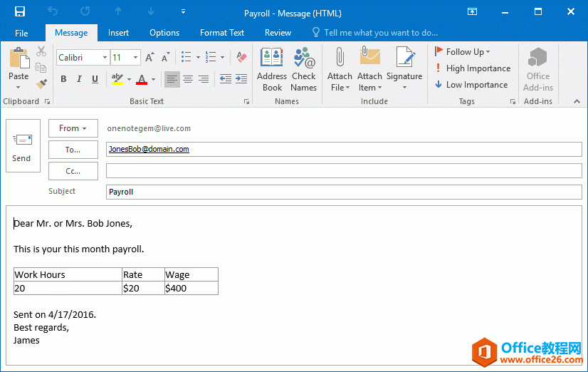Toggle Italic formatting
Screen dimensions: 588x372
pos(79,79)
